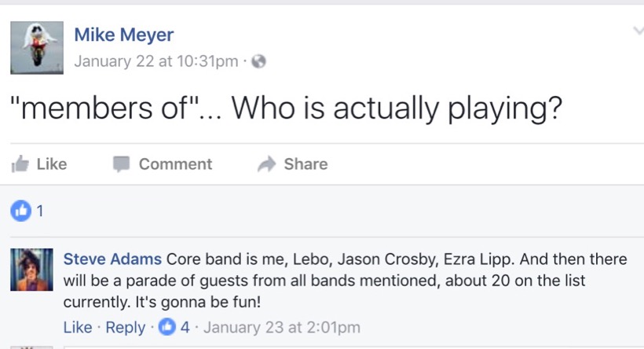Open the Share label under the post
644x349 pixels.
(x=306, y=163)
